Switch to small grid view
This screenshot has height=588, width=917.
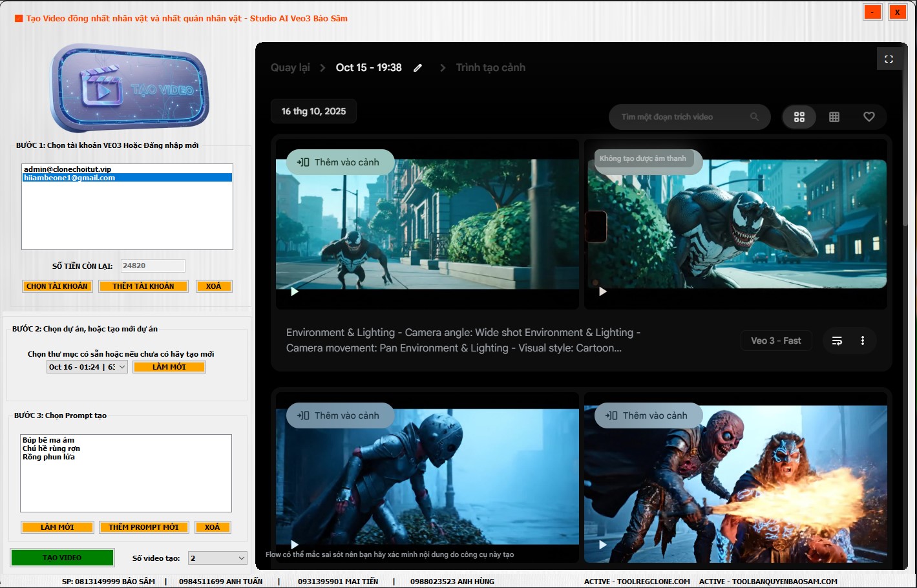coord(834,117)
